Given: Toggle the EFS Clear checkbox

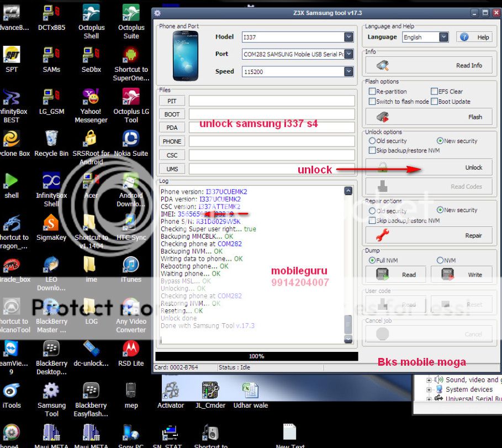Looking at the screenshot, I should tap(434, 91).
